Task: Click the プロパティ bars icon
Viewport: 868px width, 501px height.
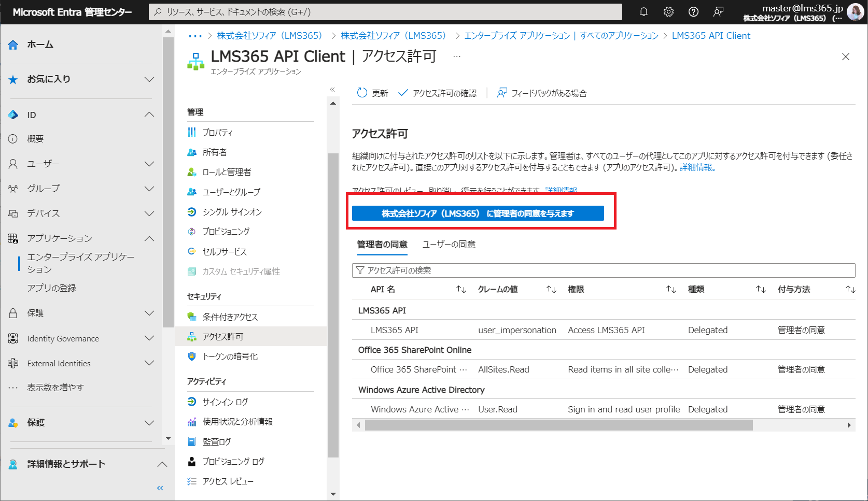Action: [x=192, y=132]
